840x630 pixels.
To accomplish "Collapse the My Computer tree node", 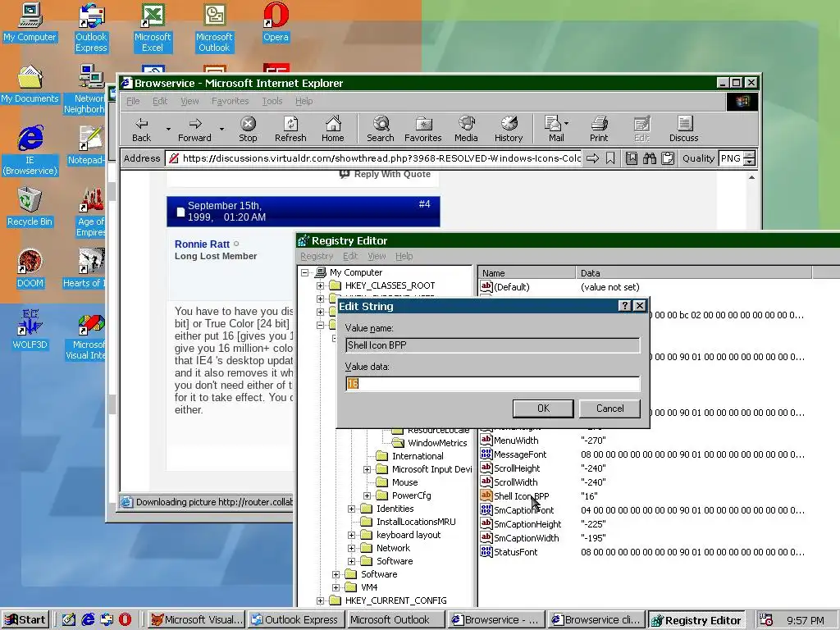I will click(305, 272).
